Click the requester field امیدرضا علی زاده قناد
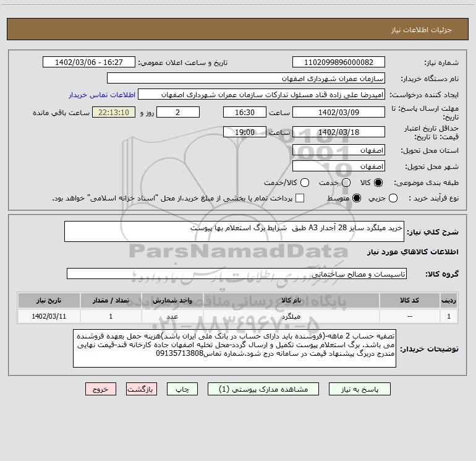Viewport: 476px width, 461px height. (x=261, y=95)
